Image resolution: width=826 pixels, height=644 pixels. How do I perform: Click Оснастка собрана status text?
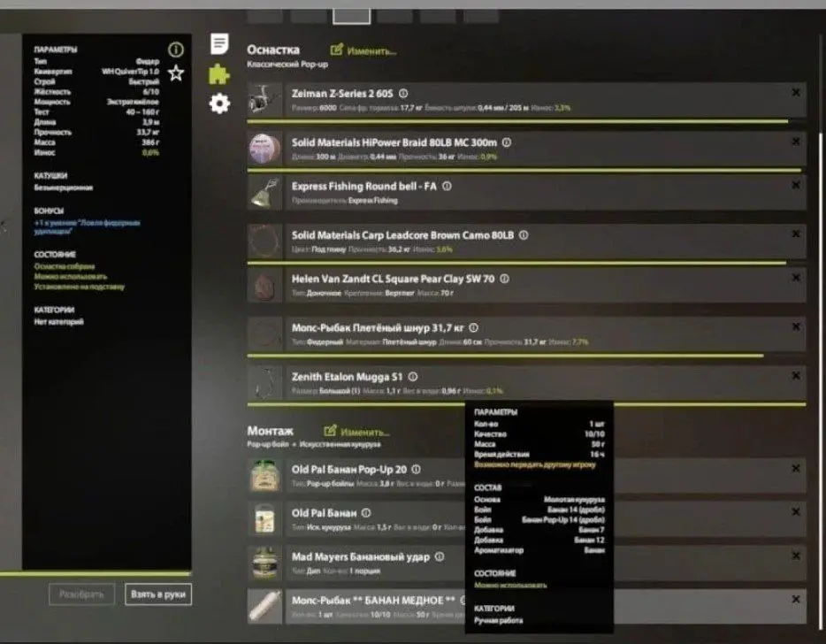[65, 266]
